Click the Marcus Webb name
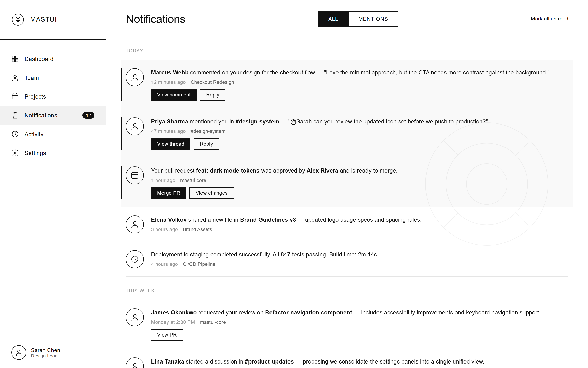The height and width of the screenshot is (368, 588). (170, 73)
